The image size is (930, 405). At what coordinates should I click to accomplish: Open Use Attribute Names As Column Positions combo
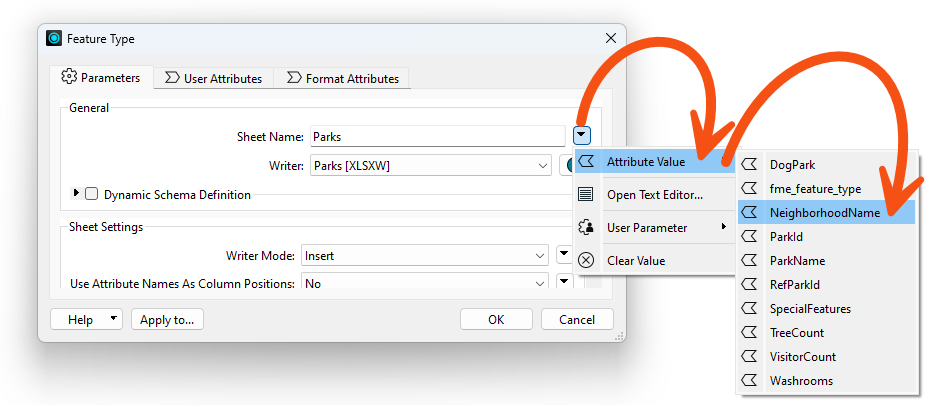[x=425, y=283]
